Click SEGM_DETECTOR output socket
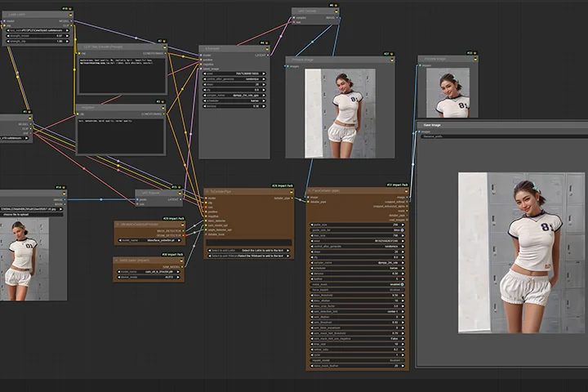Viewport: 588px width, 392px height. pos(184,235)
